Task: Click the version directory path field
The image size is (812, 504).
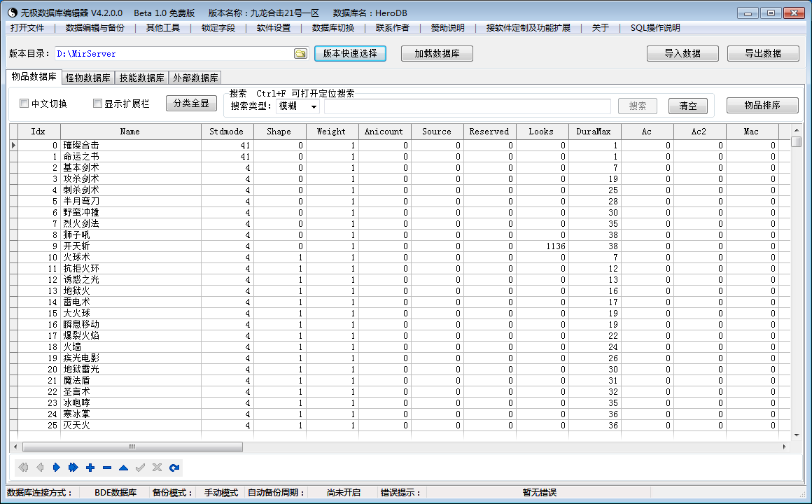Action: point(174,53)
